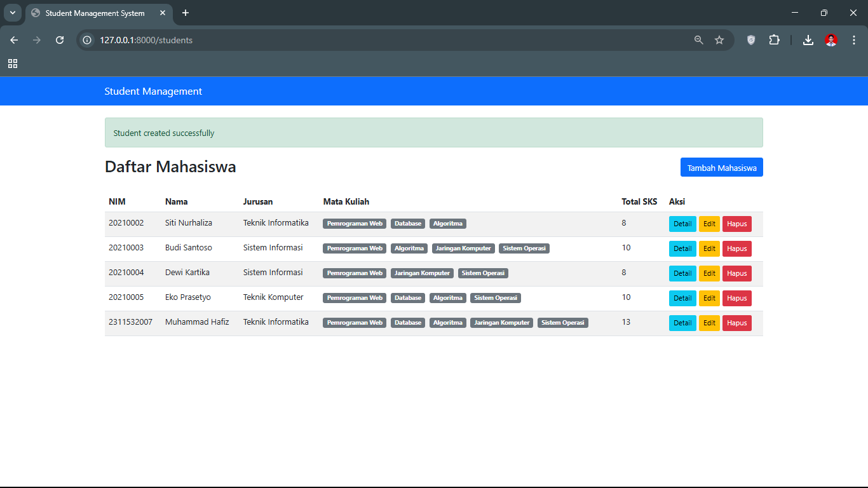Go back using the browser back arrow
This screenshot has width=868, height=488.
tap(14, 40)
